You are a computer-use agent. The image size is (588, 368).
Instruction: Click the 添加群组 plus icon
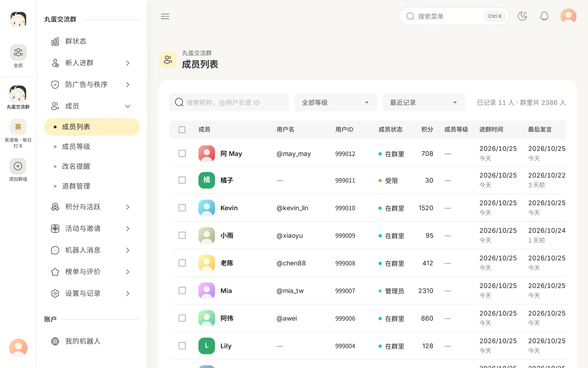pyautogui.click(x=18, y=166)
